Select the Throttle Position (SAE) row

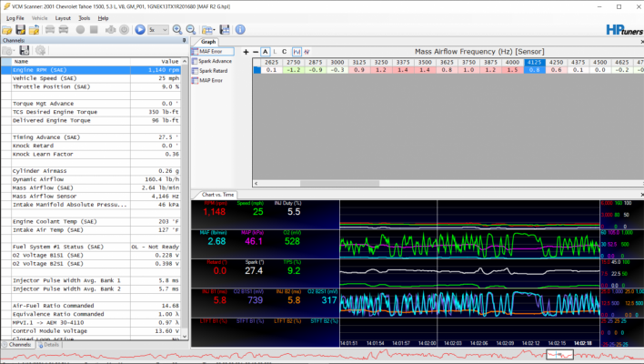point(90,86)
